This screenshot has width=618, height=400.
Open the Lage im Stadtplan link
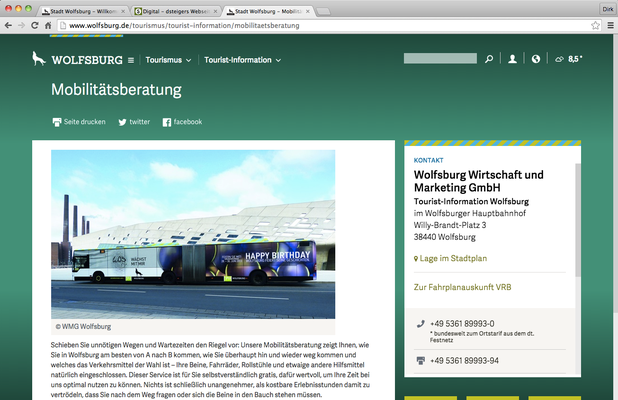click(x=453, y=259)
